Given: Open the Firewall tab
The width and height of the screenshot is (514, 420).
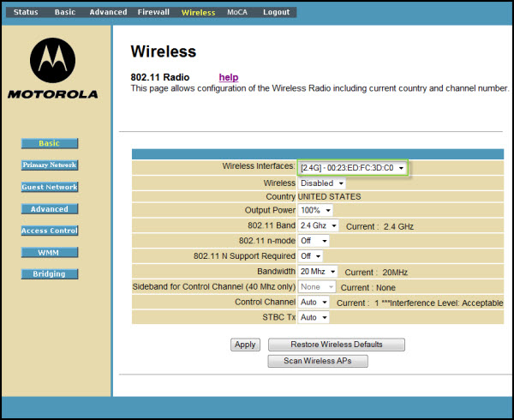Looking at the screenshot, I should (154, 12).
